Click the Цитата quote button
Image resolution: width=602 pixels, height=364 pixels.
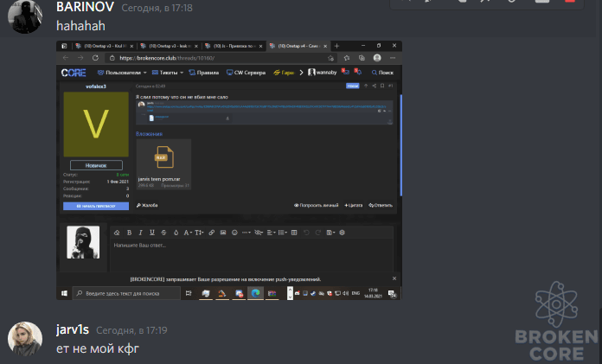(x=353, y=206)
